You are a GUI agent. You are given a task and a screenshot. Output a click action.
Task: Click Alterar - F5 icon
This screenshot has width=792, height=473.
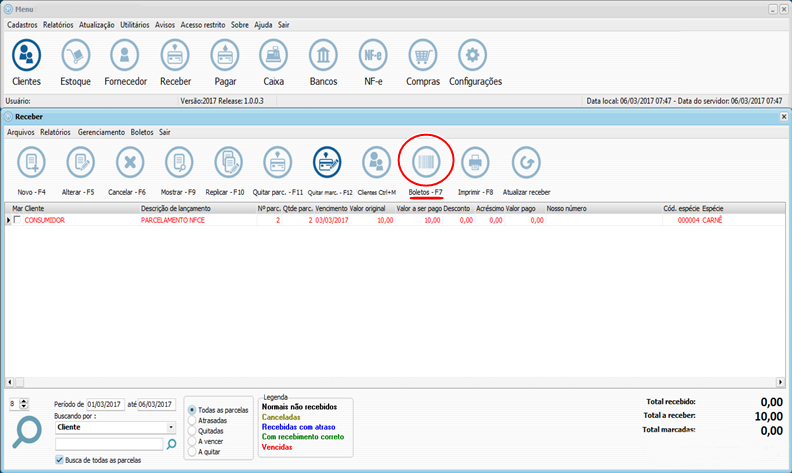click(80, 162)
